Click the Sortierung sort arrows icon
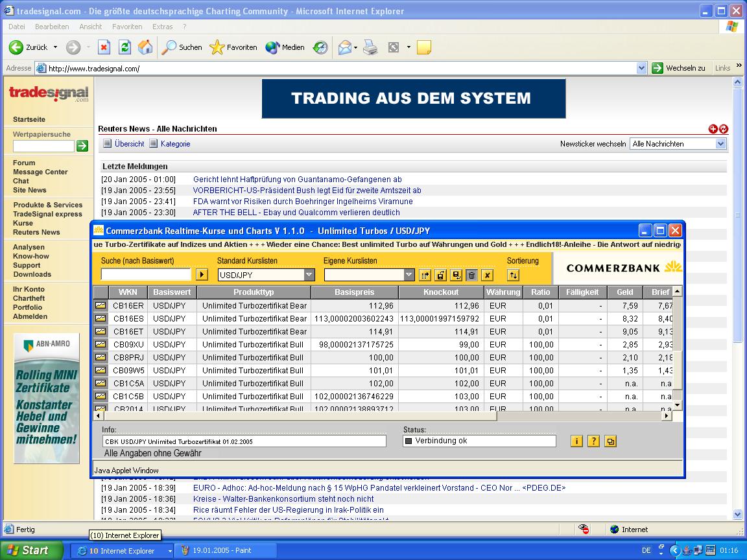The image size is (747, 560). [x=513, y=275]
